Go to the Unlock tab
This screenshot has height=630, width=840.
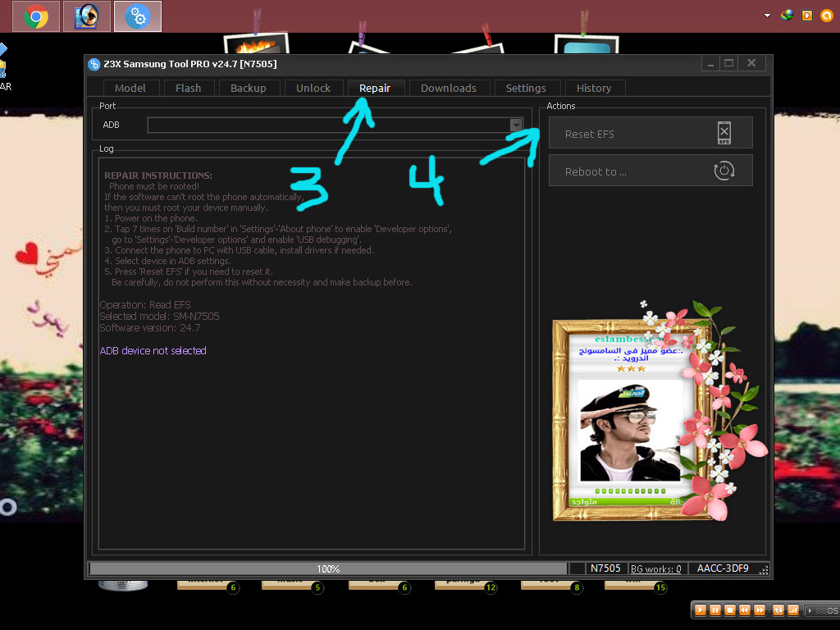coord(313,88)
